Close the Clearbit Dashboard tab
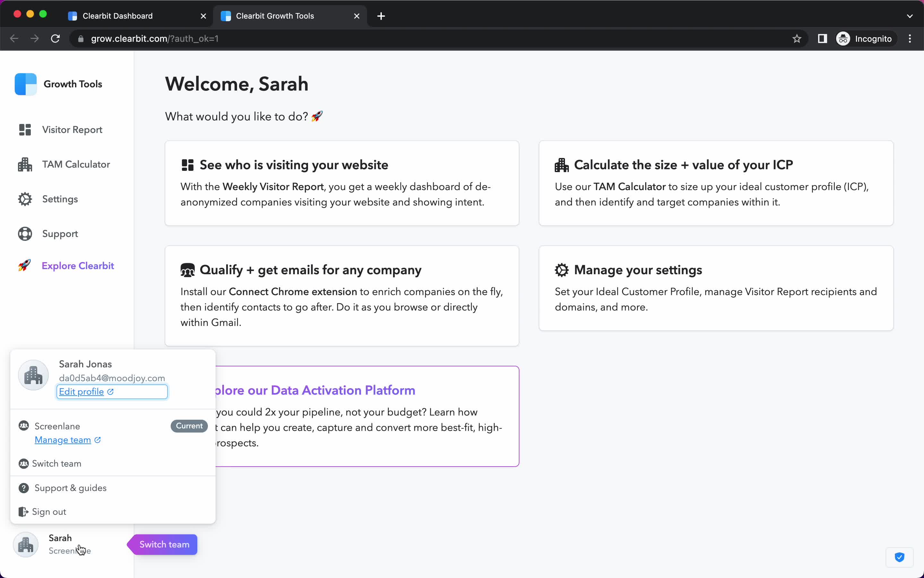The image size is (924, 578). pyautogui.click(x=203, y=16)
